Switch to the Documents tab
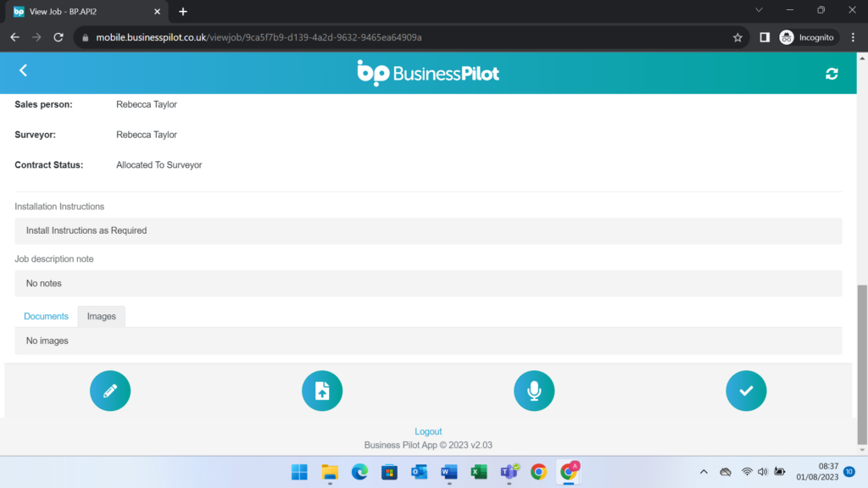The image size is (868, 488). 46,315
